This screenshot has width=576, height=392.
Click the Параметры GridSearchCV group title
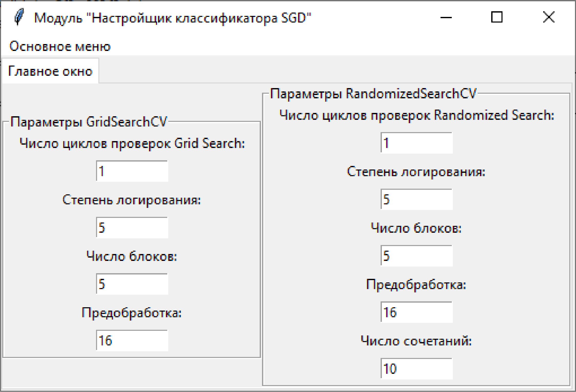pos(89,122)
